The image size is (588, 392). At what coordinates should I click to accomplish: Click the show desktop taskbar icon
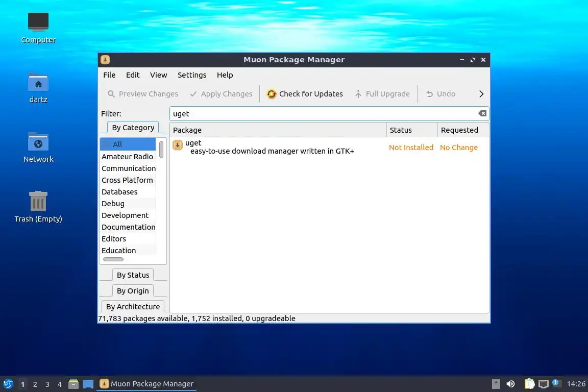(x=88, y=384)
